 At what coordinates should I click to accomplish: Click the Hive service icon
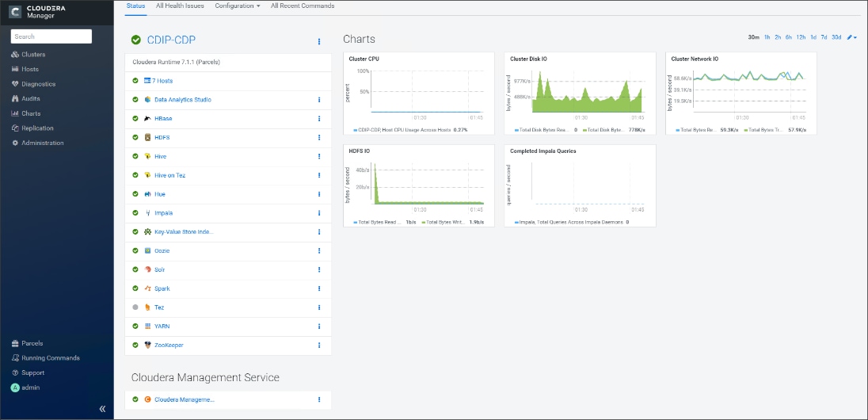(148, 156)
